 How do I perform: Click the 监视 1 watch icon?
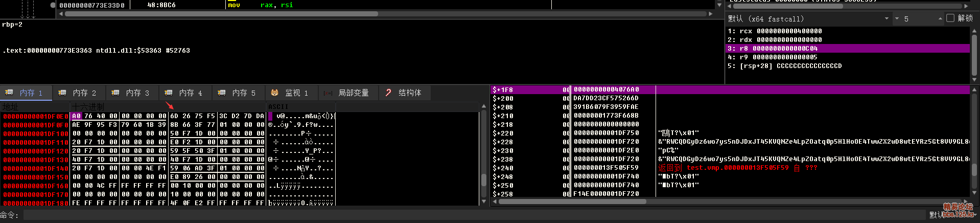[275, 93]
